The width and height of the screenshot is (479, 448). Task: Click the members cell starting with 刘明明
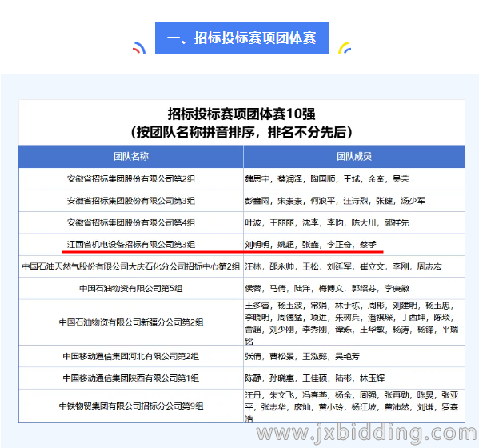[354, 245]
